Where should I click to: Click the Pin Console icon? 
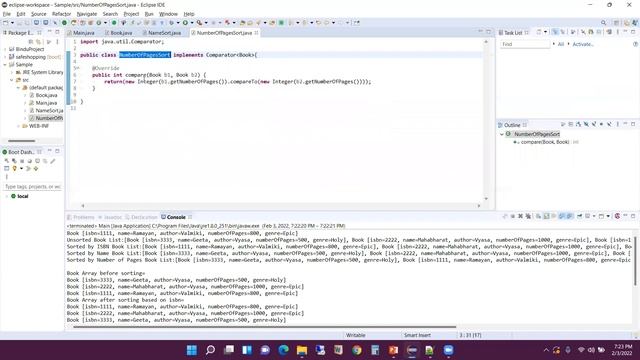pyautogui.click(x=579, y=216)
